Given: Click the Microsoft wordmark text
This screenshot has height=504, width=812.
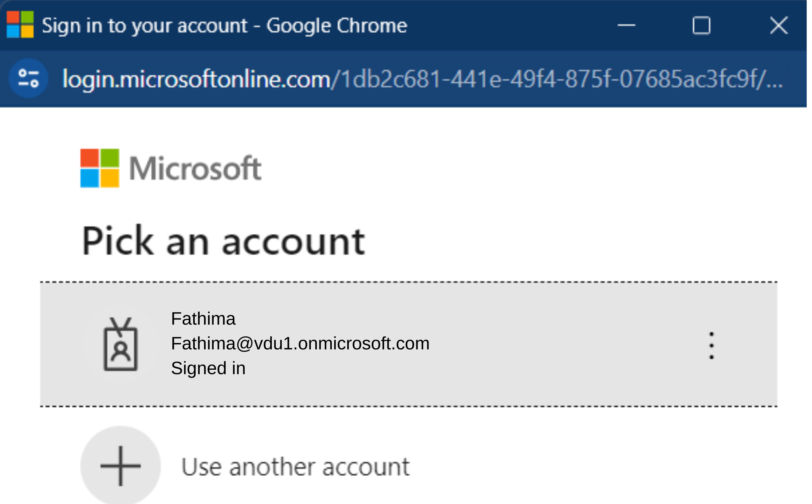Looking at the screenshot, I should coord(195,168).
